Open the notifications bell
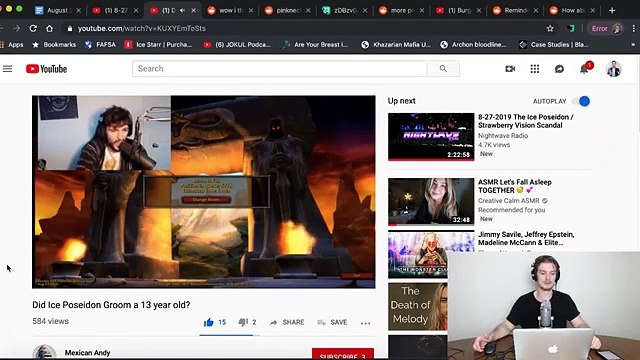This screenshot has width=640, height=360. [584, 69]
